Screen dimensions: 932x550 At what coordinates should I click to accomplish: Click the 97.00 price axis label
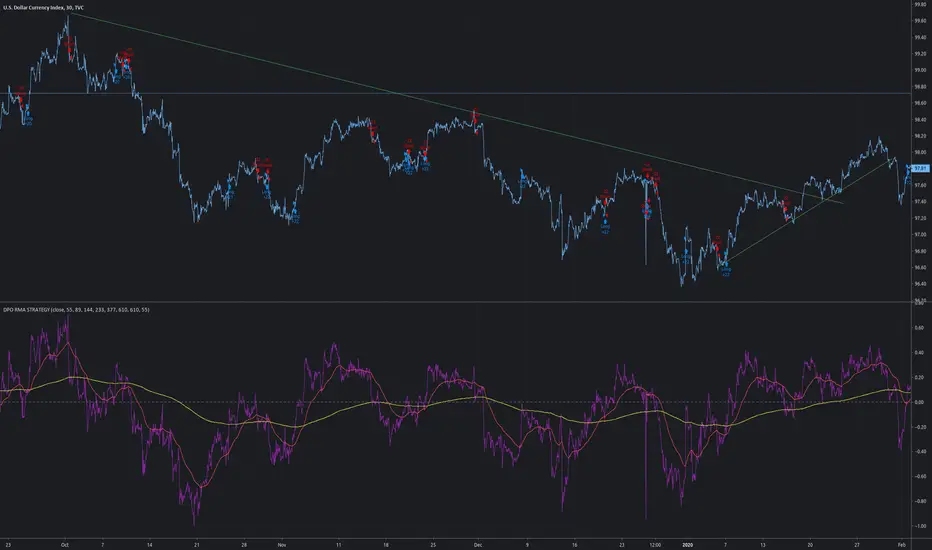pos(920,235)
